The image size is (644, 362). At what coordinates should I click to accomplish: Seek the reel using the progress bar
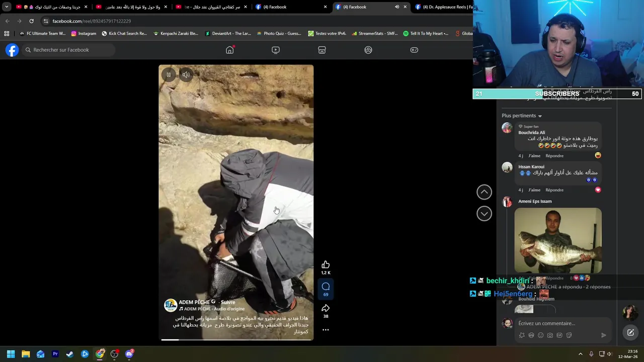tap(236, 340)
